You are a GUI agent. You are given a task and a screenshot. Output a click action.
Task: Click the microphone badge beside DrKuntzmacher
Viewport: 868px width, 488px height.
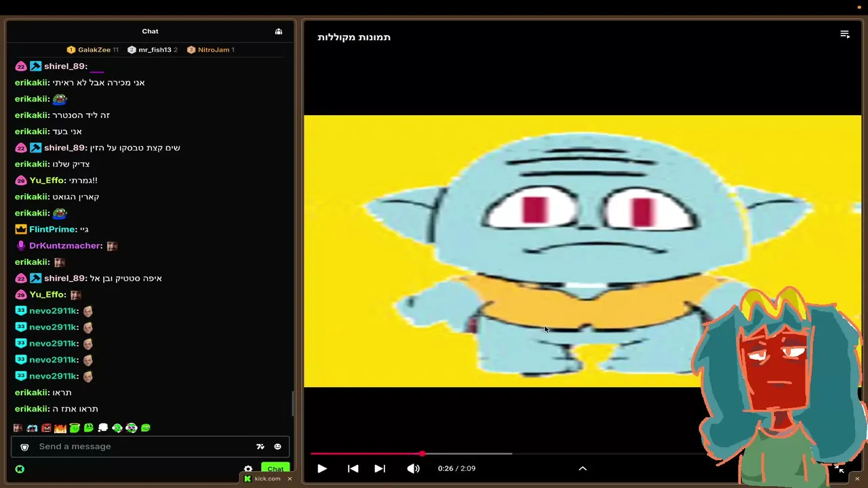(x=20, y=245)
